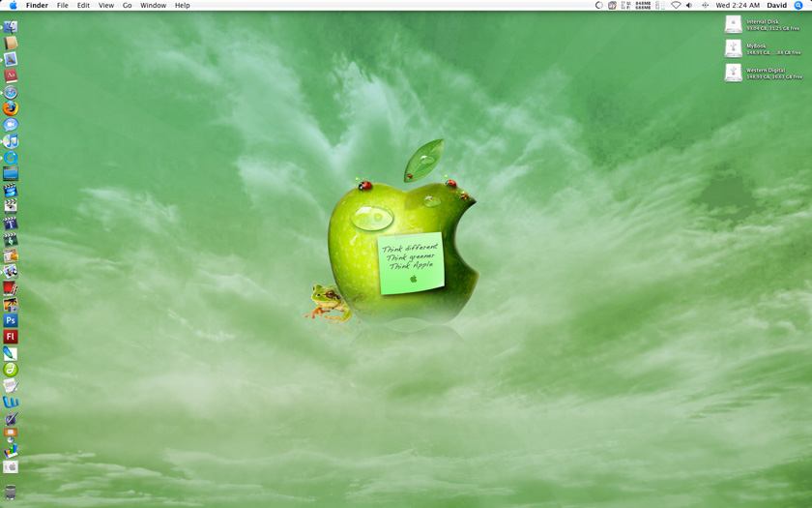812x508 pixels.
Task: Open clapperboard icon with colorful eye
Action: tap(11, 206)
